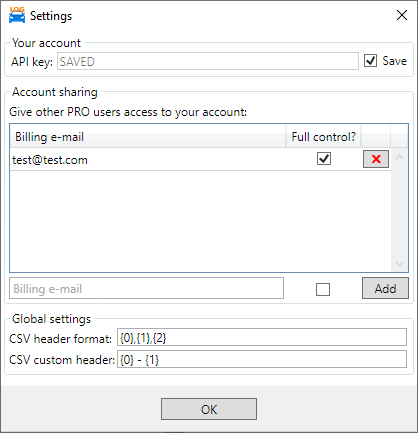This screenshot has width=418, height=433.
Task: Click the blank column header above delete button
Action: point(376,136)
